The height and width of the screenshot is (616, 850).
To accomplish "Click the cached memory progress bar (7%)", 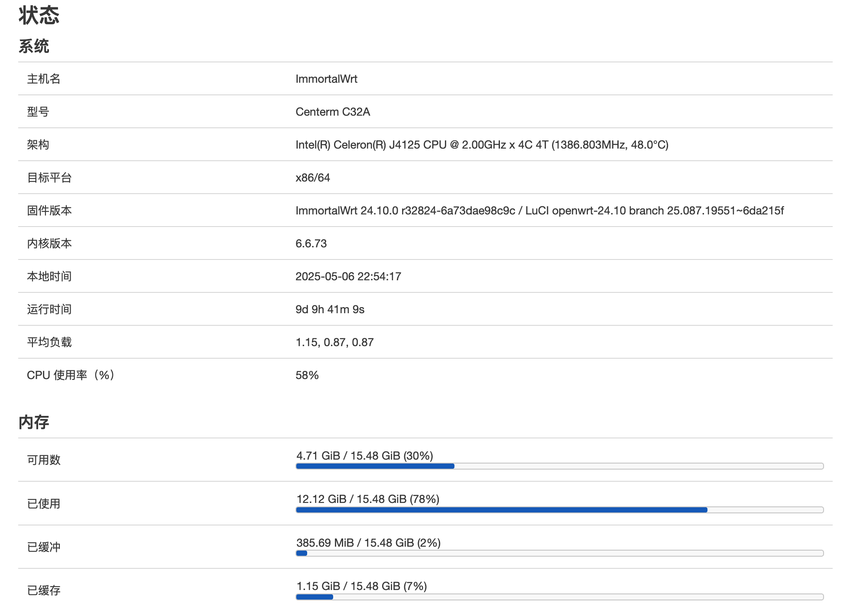I will click(x=560, y=597).
